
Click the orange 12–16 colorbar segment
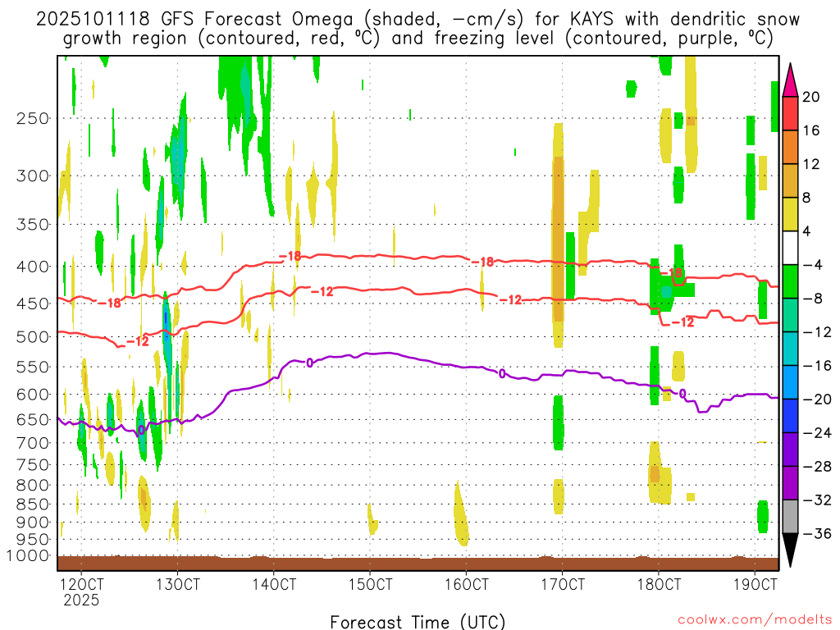click(790, 147)
